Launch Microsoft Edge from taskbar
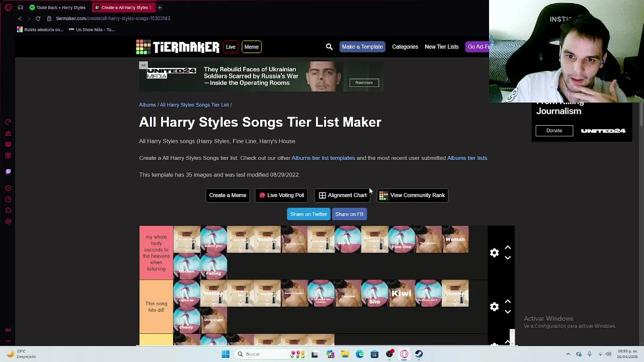 360,354
